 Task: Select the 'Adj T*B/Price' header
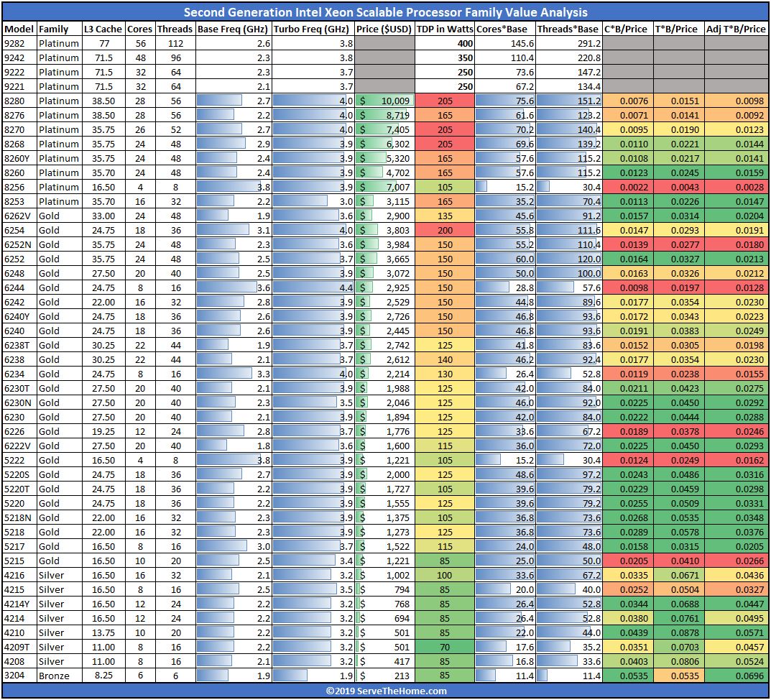coord(736,29)
